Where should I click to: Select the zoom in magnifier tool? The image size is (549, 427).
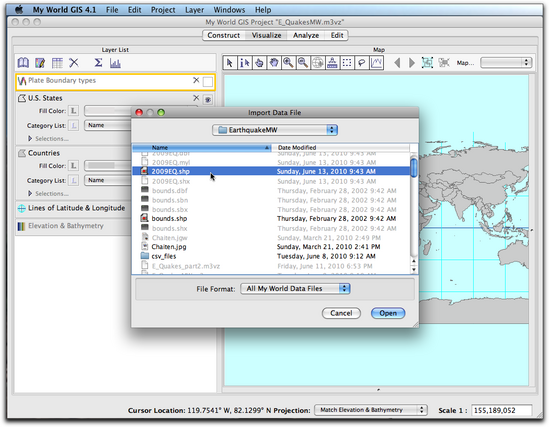pyautogui.click(x=288, y=63)
